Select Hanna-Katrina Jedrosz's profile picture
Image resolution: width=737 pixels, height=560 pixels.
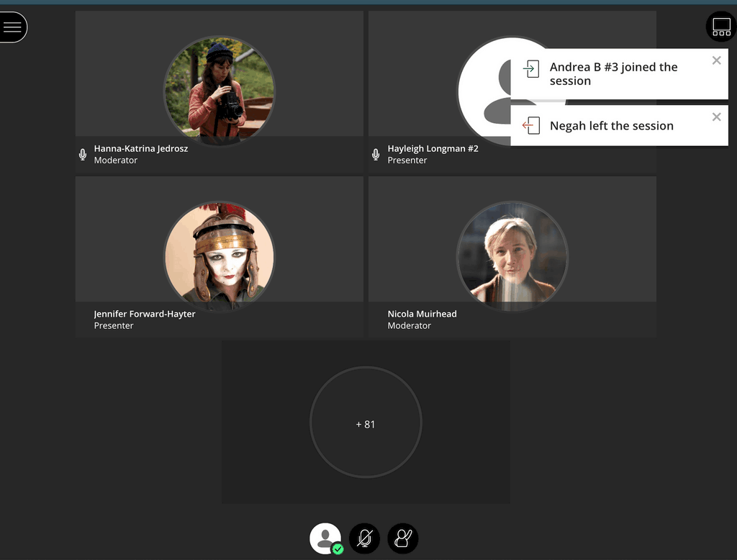pyautogui.click(x=219, y=90)
